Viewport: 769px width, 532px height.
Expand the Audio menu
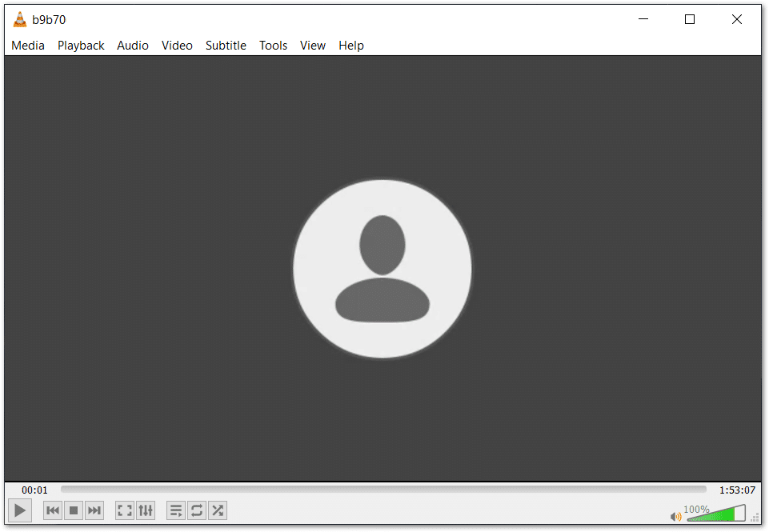coord(133,46)
